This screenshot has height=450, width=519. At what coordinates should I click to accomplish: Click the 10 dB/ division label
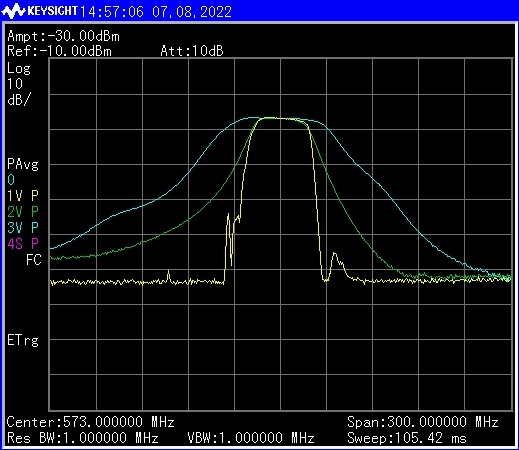19,92
